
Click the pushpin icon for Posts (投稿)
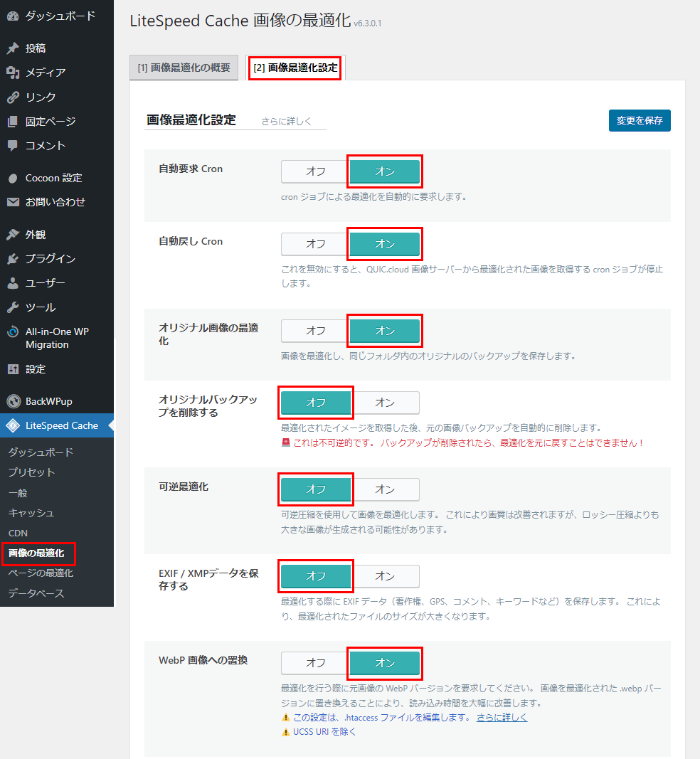point(13,48)
